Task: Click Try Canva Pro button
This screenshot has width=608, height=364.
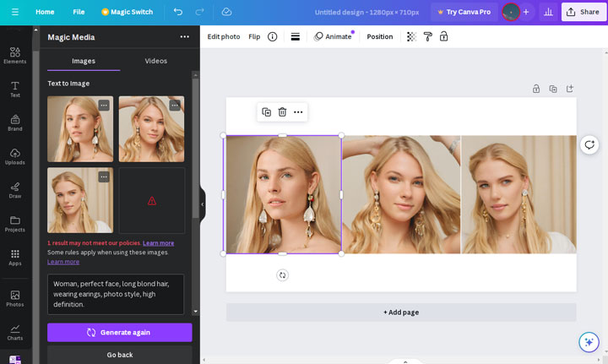Action: click(x=464, y=12)
